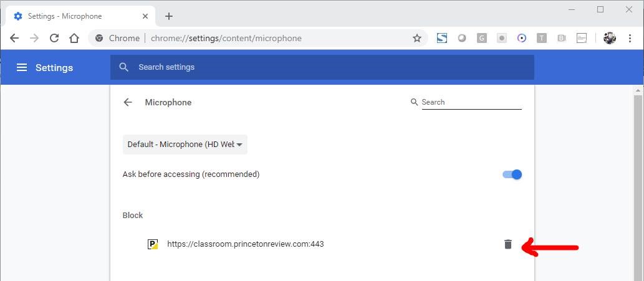Open a new browser tab
The height and width of the screenshot is (281, 644).
click(x=169, y=16)
